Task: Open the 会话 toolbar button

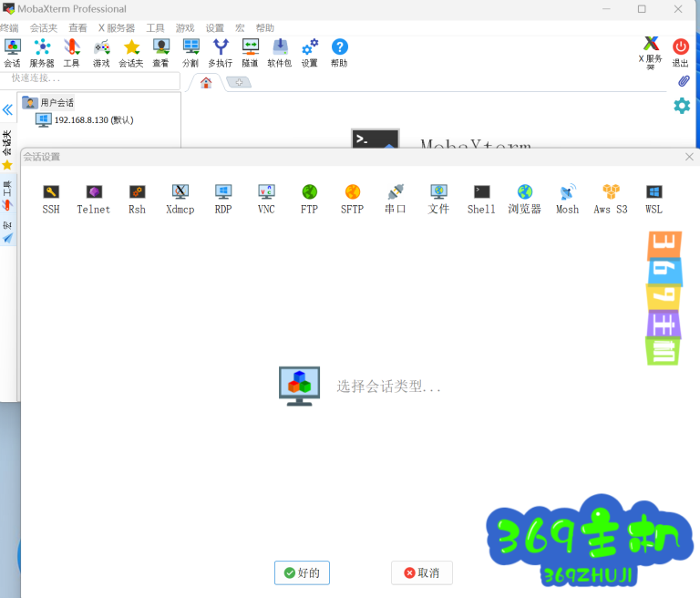Action: pyautogui.click(x=13, y=53)
